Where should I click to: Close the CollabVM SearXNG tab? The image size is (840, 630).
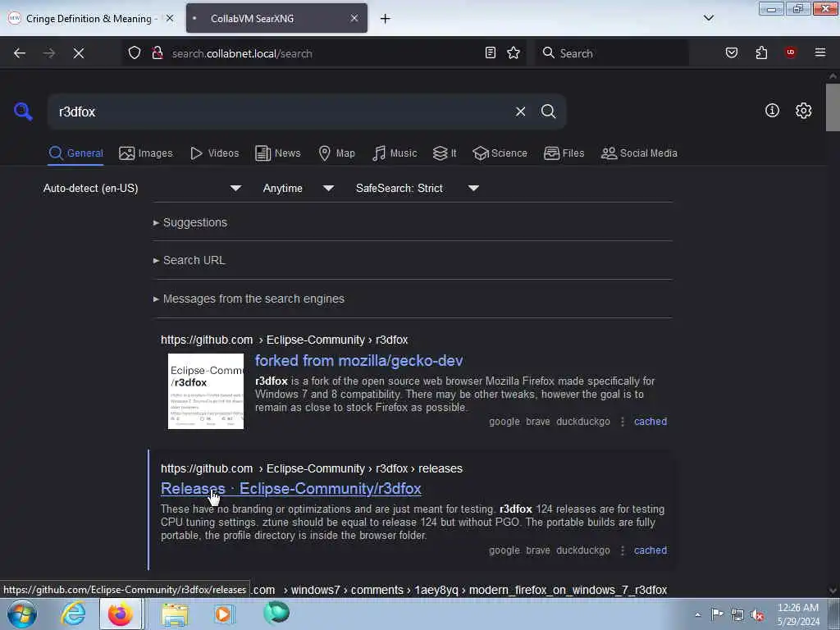[354, 18]
